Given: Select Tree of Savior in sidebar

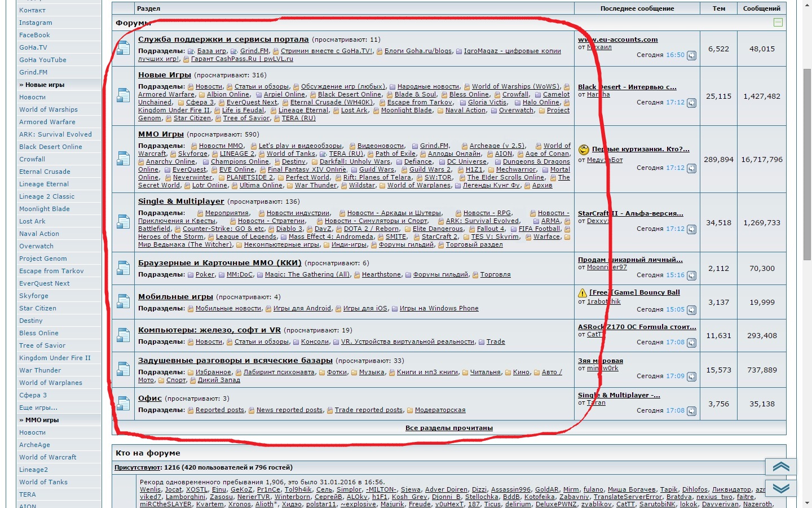Looking at the screenshot, I should tap(42, 345).
